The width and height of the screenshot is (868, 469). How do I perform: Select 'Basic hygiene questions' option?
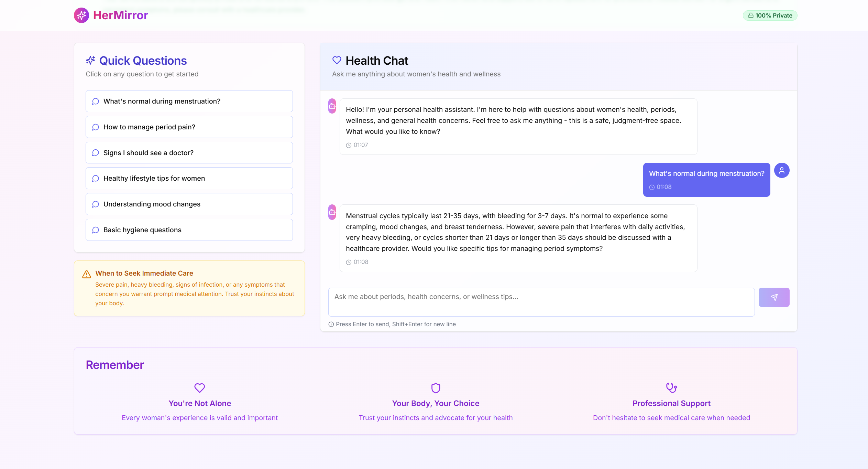[x=189, y=230]
